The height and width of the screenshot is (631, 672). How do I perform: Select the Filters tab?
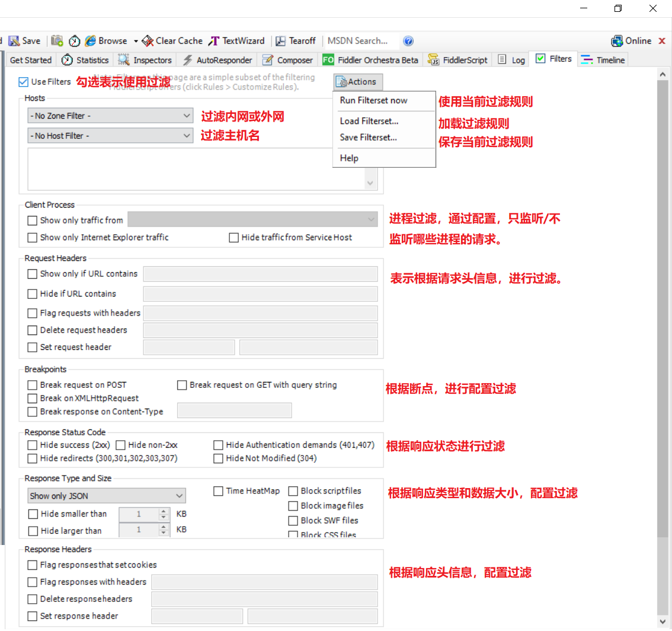(x=553, y=59)
